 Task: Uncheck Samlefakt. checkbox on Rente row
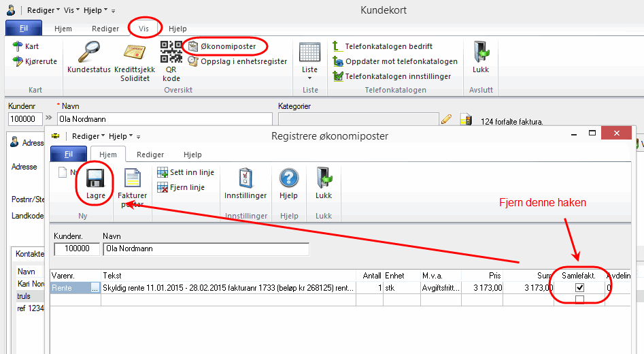click(x=579, y=288)
